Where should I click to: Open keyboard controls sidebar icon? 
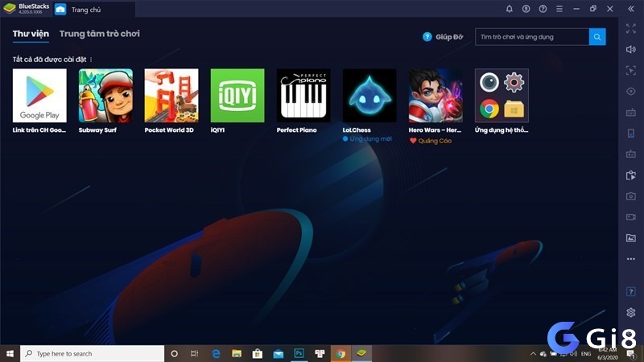(x=631, y=113)
